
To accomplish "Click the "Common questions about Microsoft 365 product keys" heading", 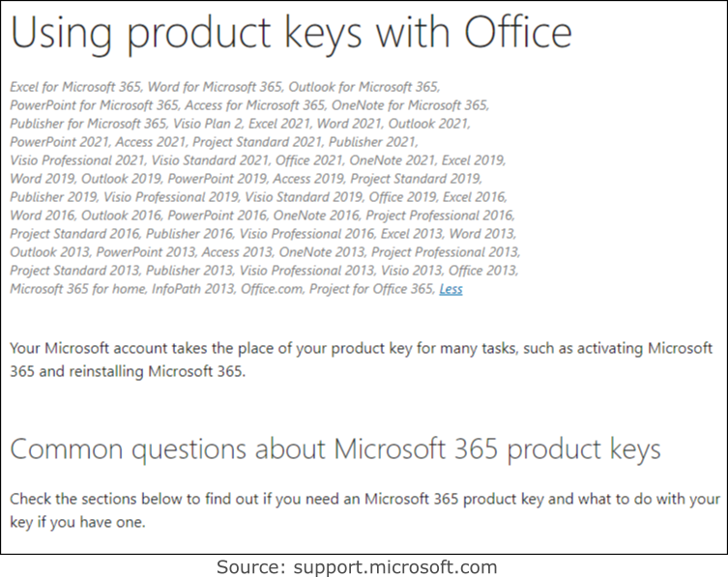I will [335, 449].
